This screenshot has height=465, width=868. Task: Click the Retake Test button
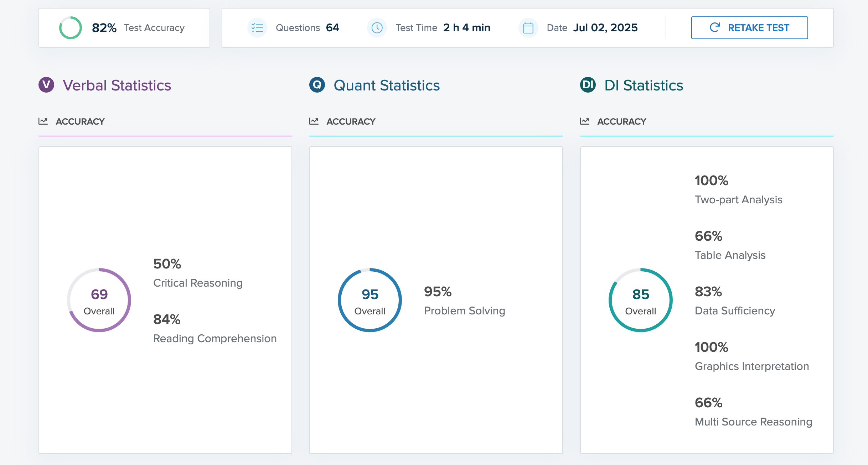pyautogui.click(x=749, y=27)
